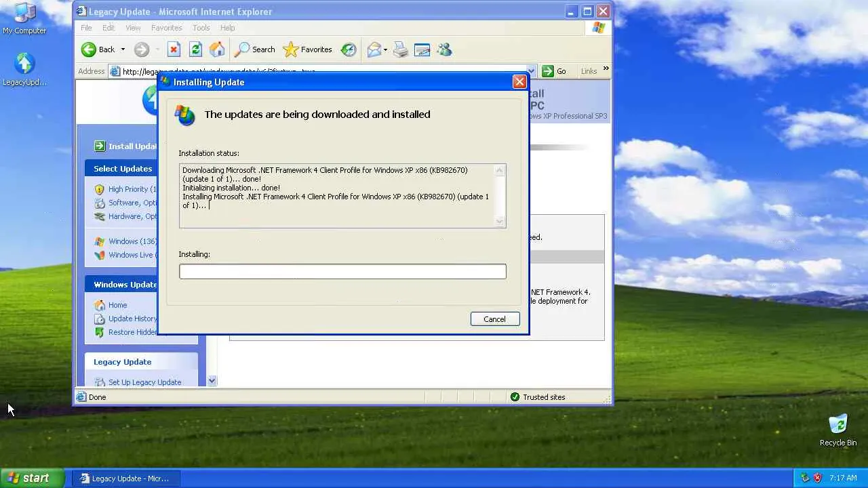The height and width of the screenshot is (488, 868).
Task: Open the Back history dropdown arrow
Action: tap(123, 49)
